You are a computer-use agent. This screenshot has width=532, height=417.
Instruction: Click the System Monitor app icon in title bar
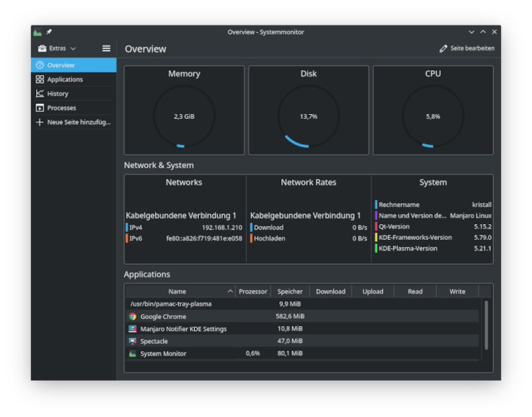pyautogui.click(x=38, y=32)
